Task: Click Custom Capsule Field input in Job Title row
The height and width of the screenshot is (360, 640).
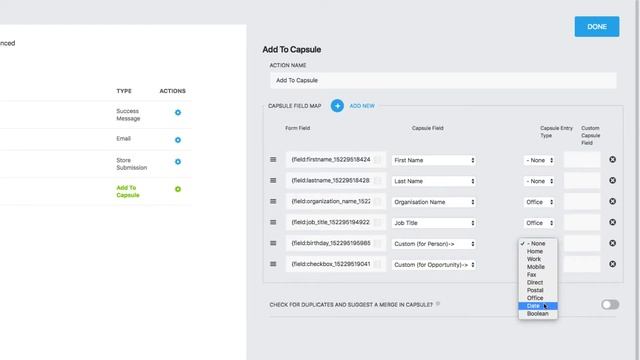Action: 582,222
